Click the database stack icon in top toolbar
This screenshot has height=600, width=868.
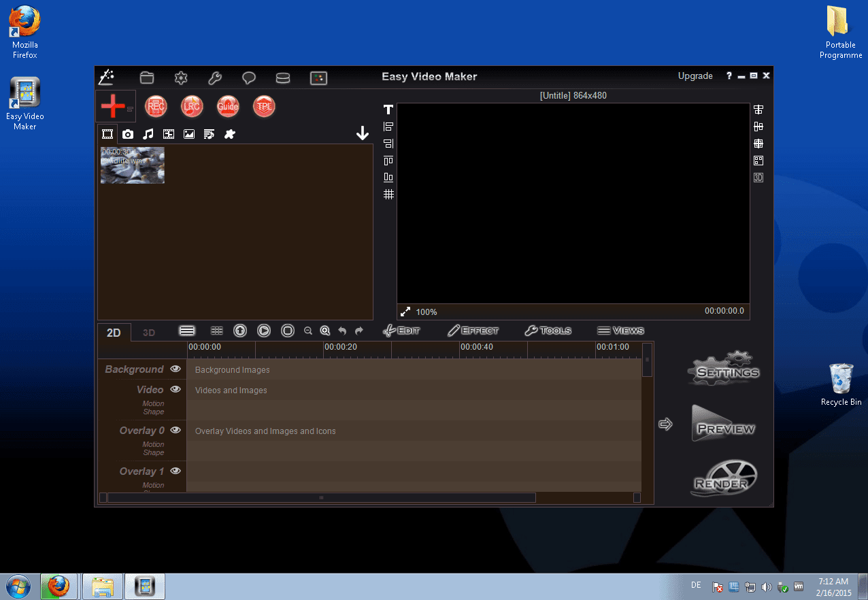(x=283, y=78)
